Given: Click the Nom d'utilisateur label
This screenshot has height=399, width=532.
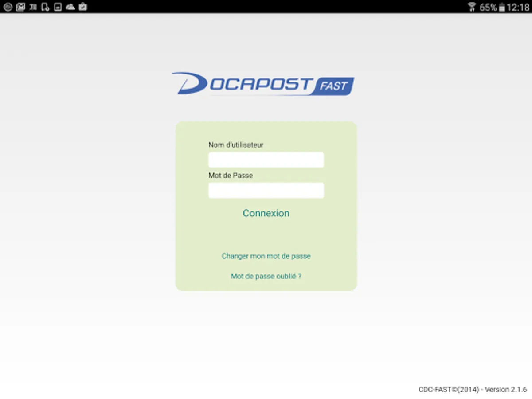Looking at the screenshot, I should tap(236, 145).
